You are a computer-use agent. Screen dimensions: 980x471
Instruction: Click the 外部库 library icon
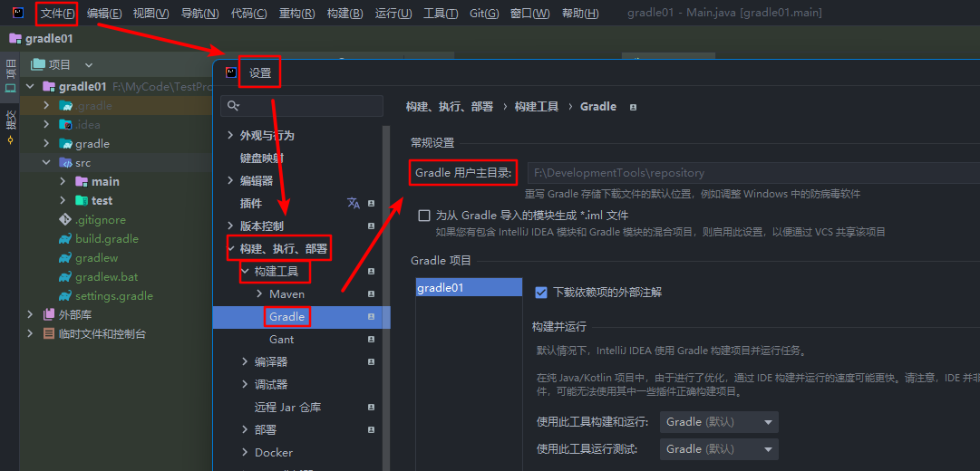point(49,315)
